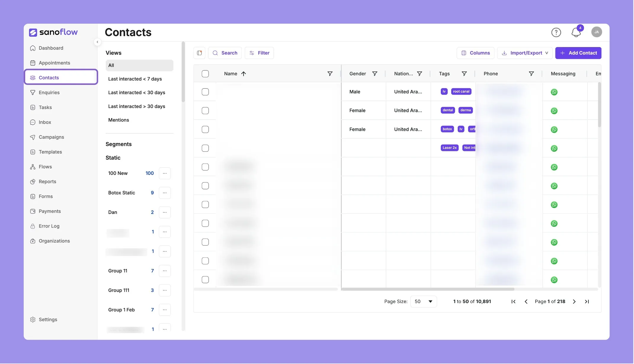
Task: Click the root canal tag
Action: (x=461, y=92)
